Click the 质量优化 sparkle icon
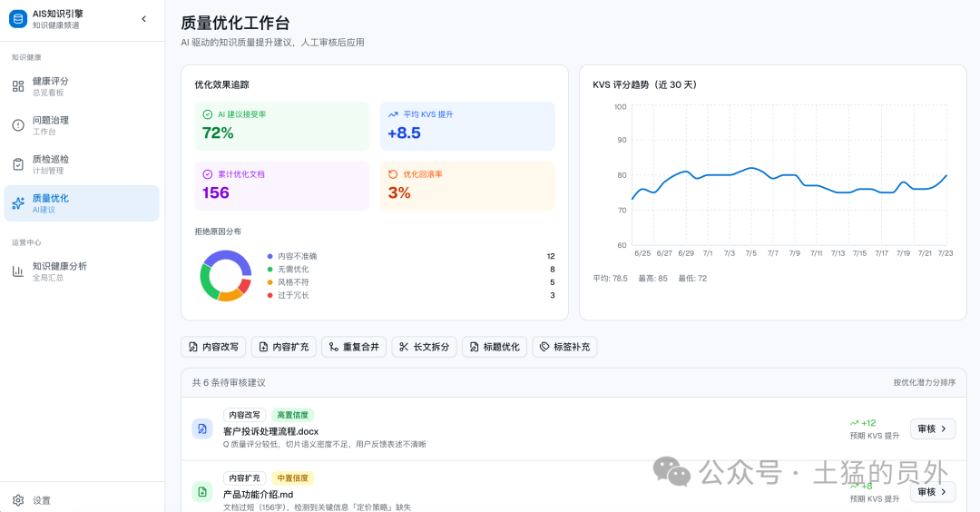980x512 pixels. 18,203
